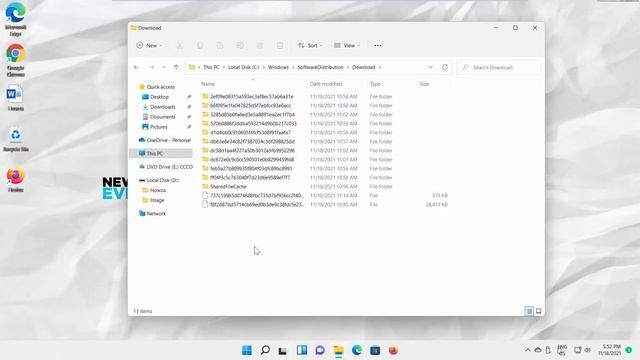Open Google Chrome desktop shortcut
Image resolution: width=640 pixels, height=360 pixels.
tap(16, 60)
